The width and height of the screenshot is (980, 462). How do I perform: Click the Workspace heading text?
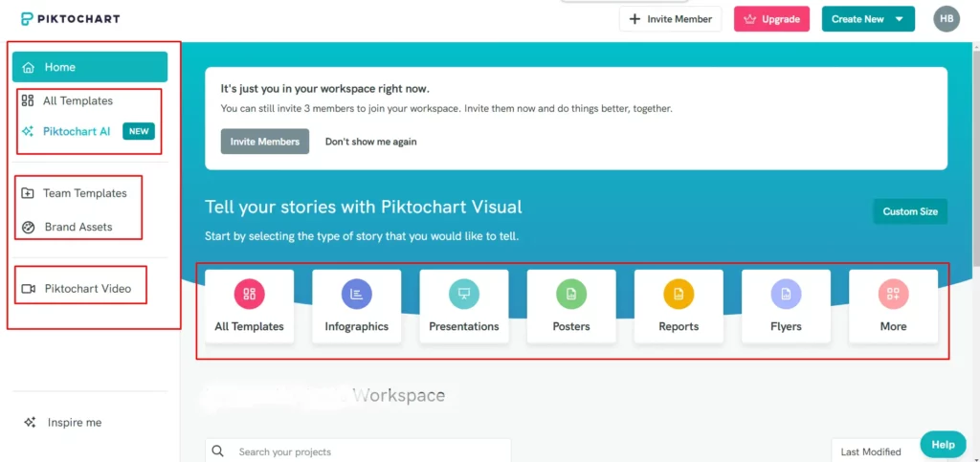pos(399,395)
